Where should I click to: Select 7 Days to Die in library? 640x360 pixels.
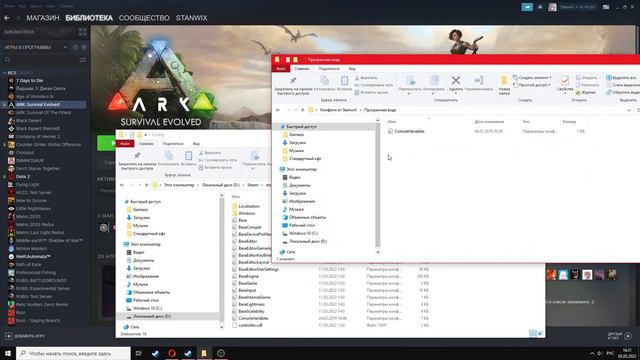click(29, 80)
